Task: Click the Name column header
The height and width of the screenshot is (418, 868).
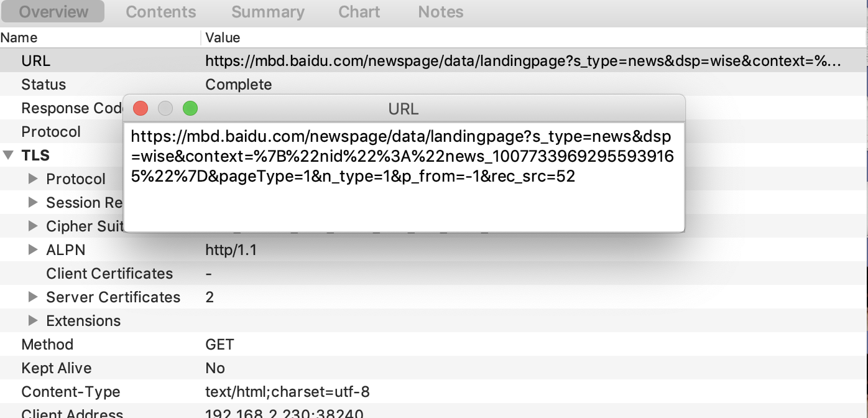Action: pos(19,37)
